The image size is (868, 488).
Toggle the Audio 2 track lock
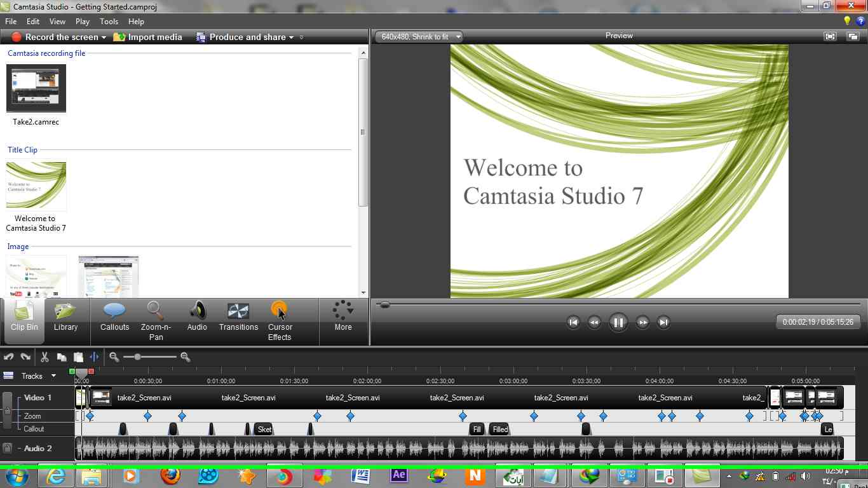pyautogui.click(x=7, y=448)
